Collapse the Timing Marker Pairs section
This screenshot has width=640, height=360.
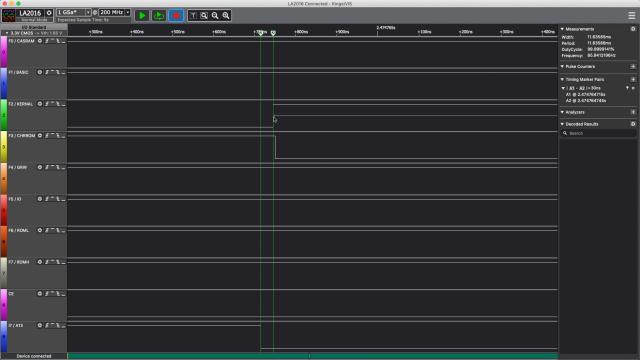pyautogui.click(x=562, y=79)
